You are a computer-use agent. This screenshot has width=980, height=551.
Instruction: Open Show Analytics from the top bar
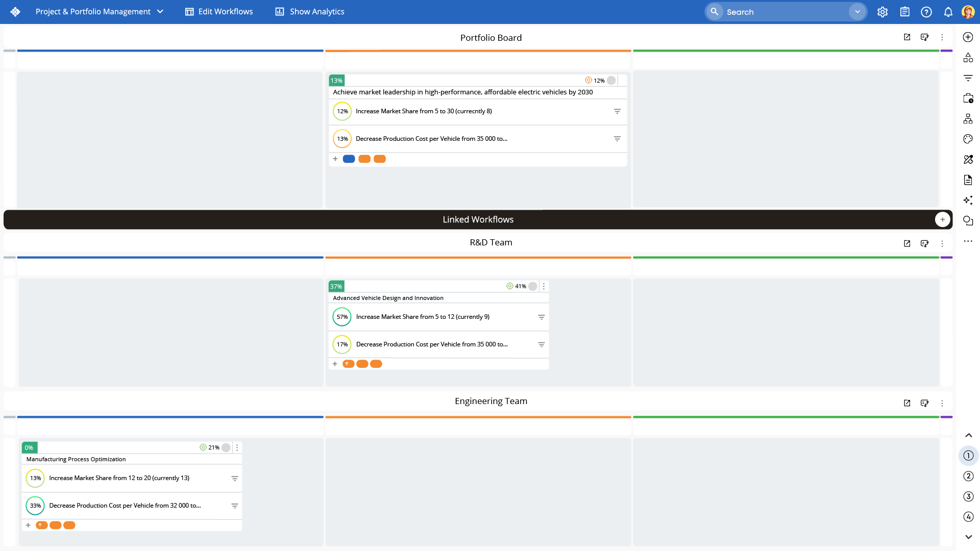[309, 11]
